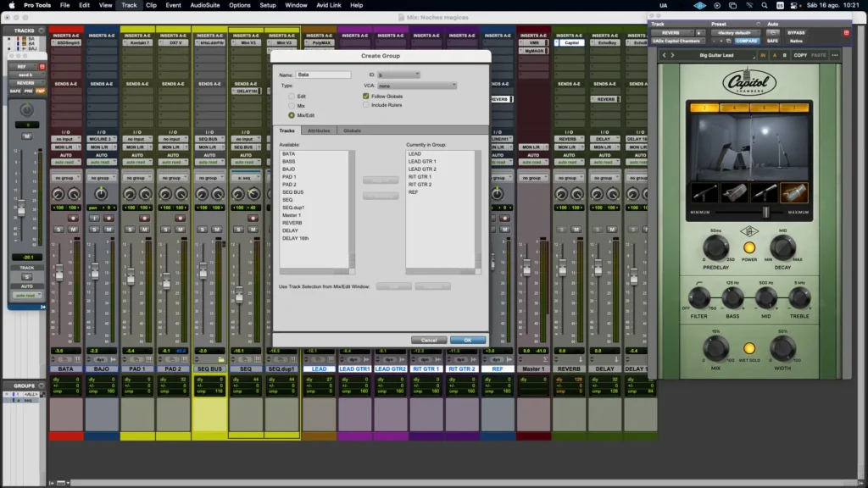Select the Mix group type radio

292,106
